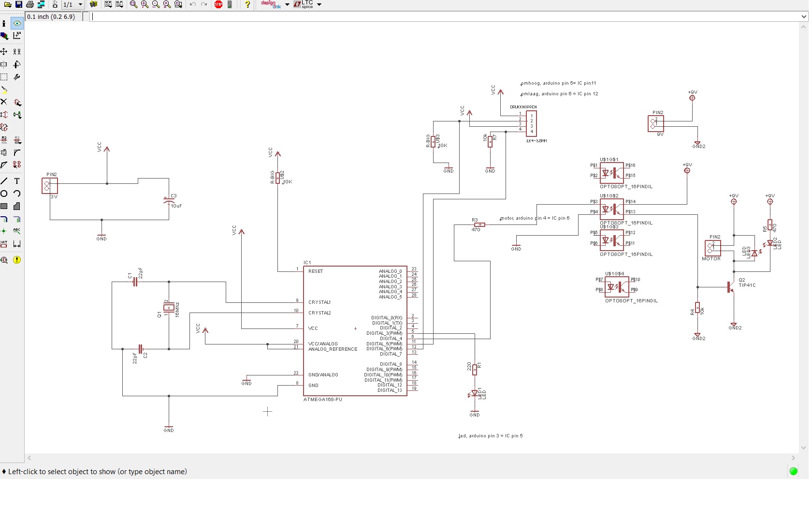Screen dimensions: 812x508
Task: Print the schematic
Action: click(x=30, y=4)
